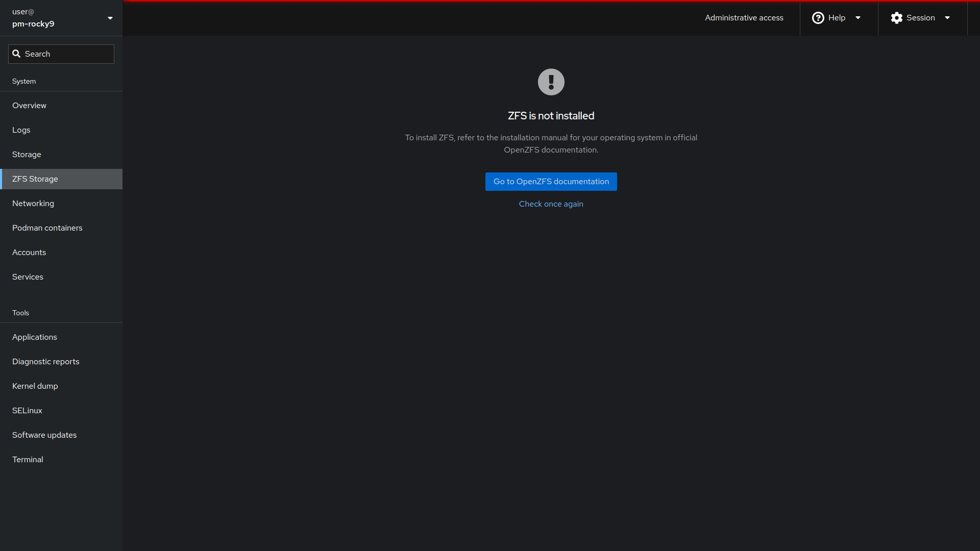Click the exclamation warning icon
The width and height of the screenshot is (980, 551).
pyautogui.click(x=551, y=82)
